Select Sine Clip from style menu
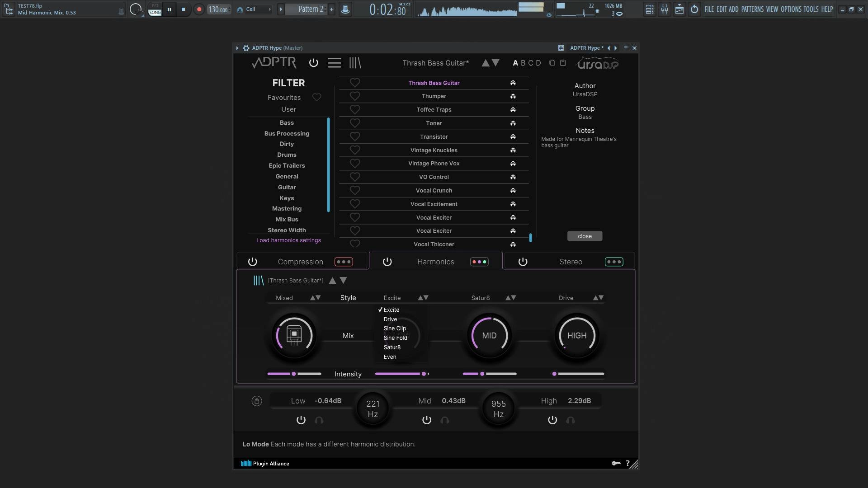Screen dimensions: 868x488 (395, 328)
